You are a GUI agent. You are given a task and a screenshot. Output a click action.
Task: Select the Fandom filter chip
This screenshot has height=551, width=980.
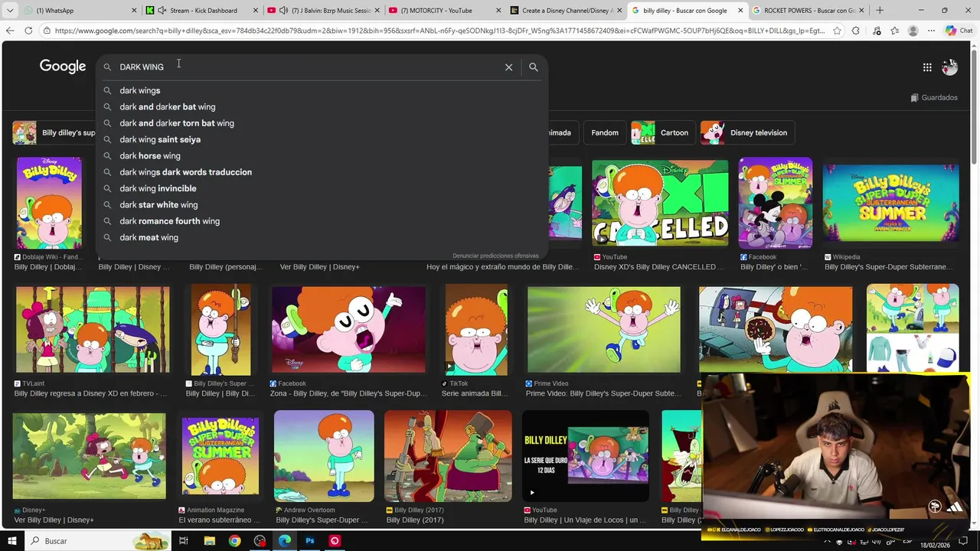pyautogui.click(x=605, y=132)
